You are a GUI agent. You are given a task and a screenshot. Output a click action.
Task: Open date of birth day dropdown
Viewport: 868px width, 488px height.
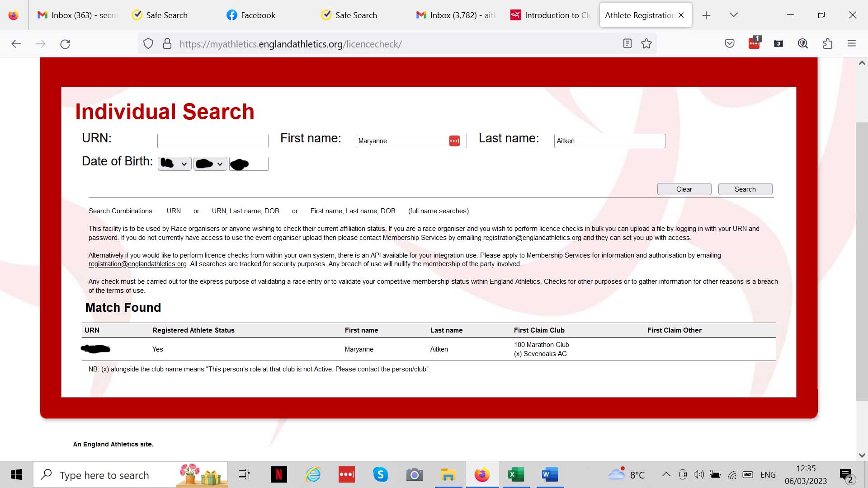(175, 164)
